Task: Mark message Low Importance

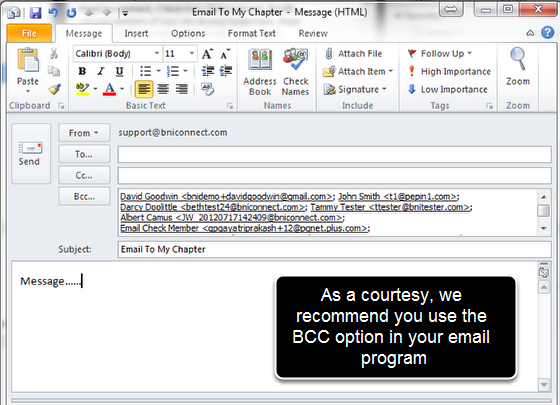Action: pos(448,89)
